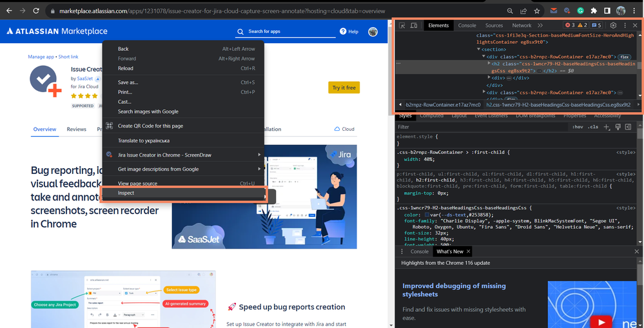
Task: Collapse the section node in the DOM tree
Action: [x=479, y=49]
